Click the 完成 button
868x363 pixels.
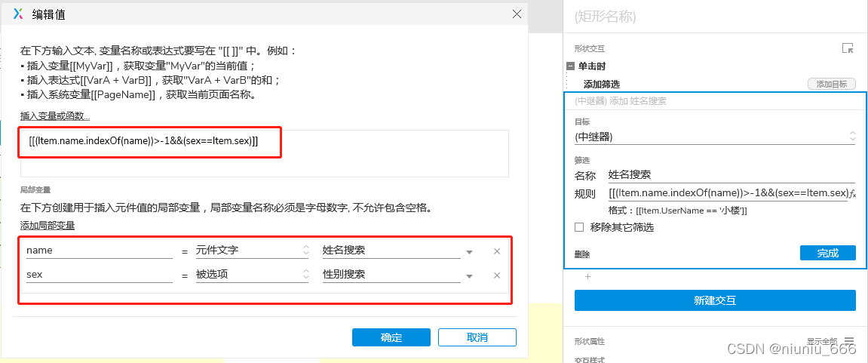pos(827,254)
